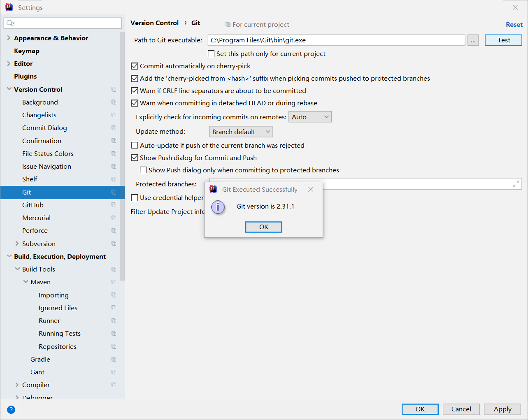Click the Cancel button
The height and width of the screenshot is (420, 528).
coord(461,409)
